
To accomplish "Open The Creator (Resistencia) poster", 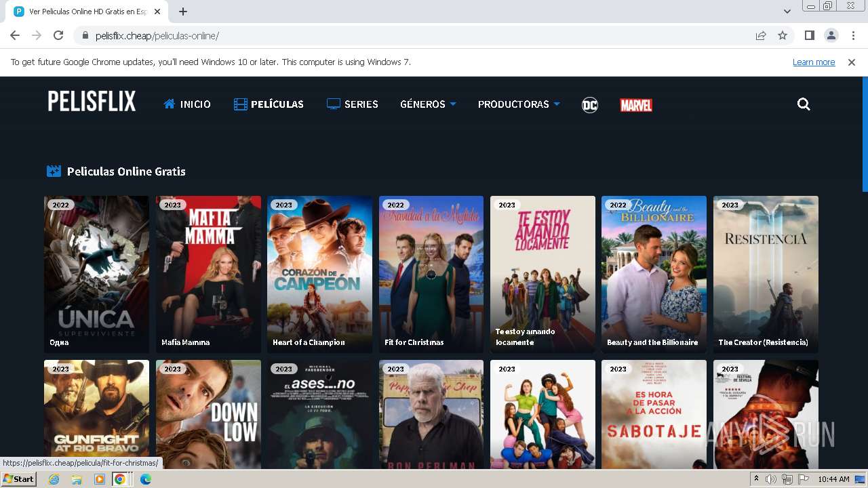I will click(766, 274).
